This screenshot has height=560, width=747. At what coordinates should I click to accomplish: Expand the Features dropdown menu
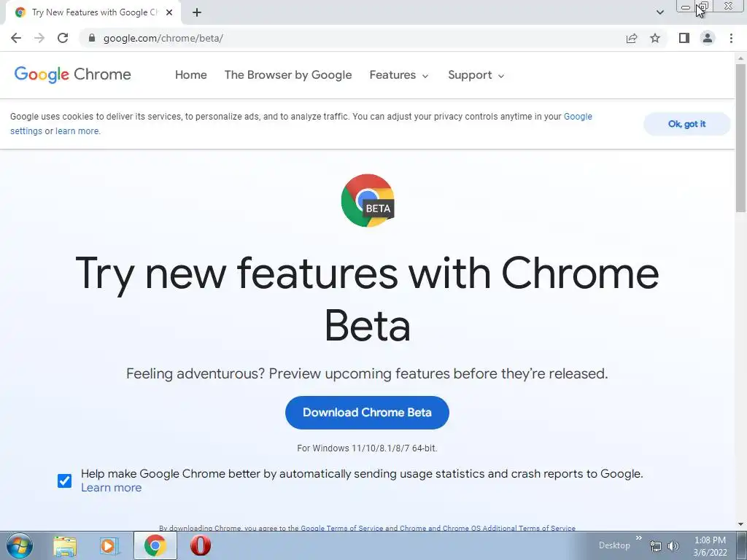coord(399,75)
